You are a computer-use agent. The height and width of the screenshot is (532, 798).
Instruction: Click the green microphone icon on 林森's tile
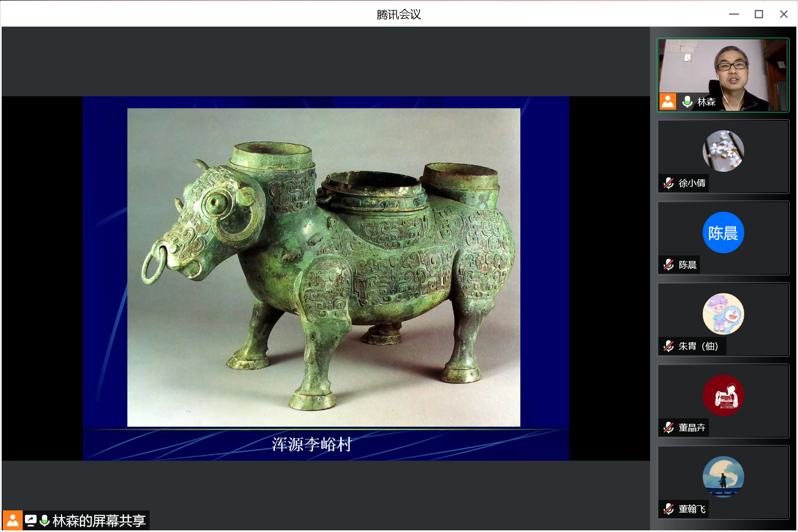pyautogui.click(x=687, y=101)
